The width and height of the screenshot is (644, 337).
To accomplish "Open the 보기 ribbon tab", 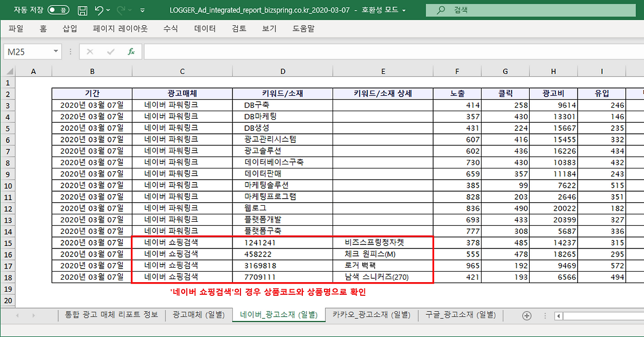I will (269, 29).
